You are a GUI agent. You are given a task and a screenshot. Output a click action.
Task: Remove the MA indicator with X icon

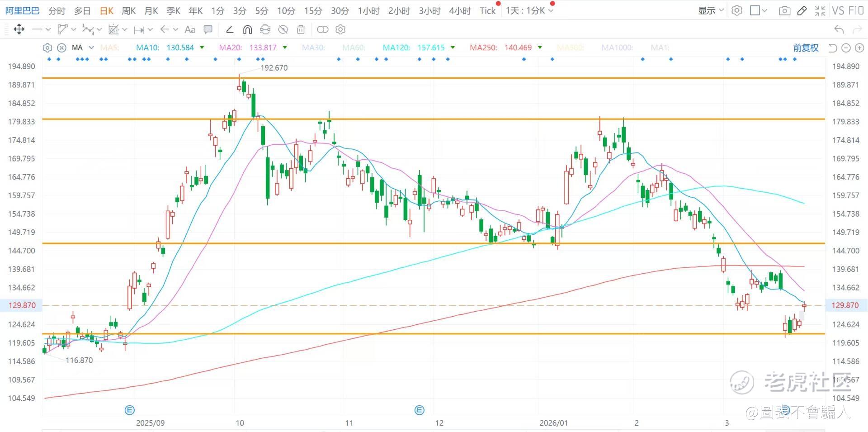(x=62, y=47)
